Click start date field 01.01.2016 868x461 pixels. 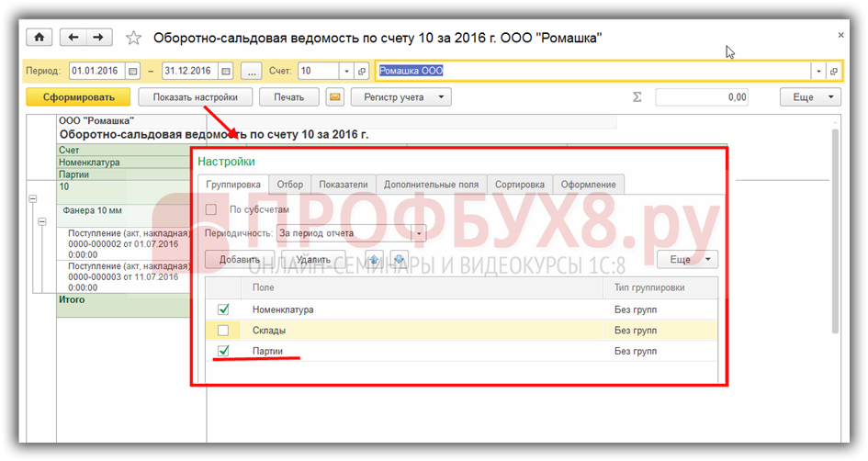pos(97,72)
